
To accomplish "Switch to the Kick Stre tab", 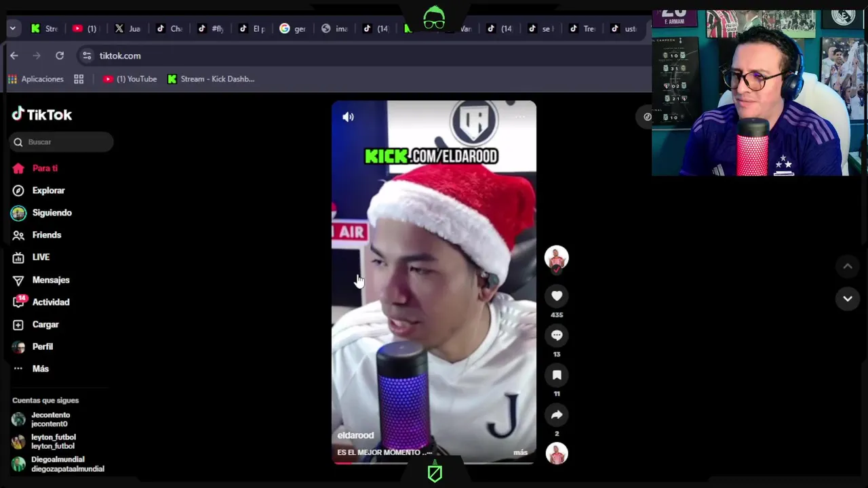I will click(45, 28).
